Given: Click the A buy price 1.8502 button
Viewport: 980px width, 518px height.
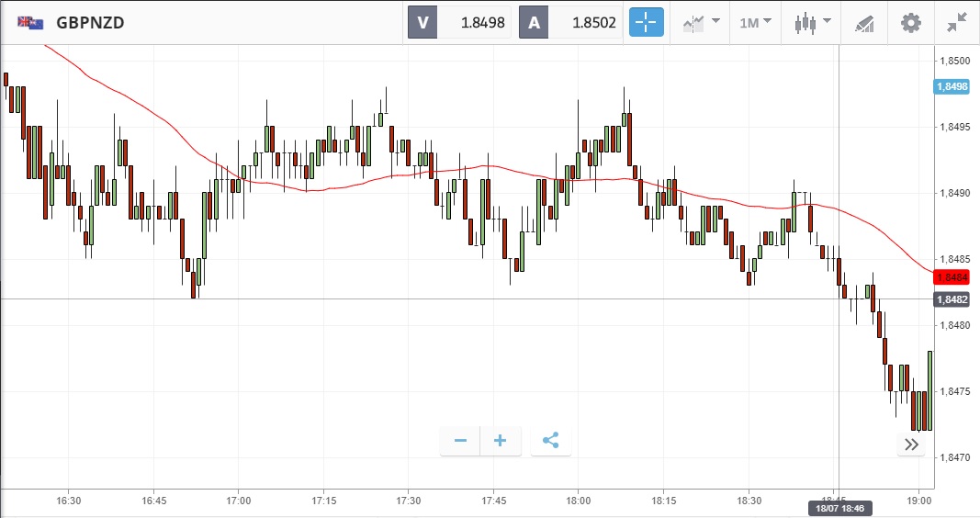Looking at the screenshot, I should coord(570,22).
